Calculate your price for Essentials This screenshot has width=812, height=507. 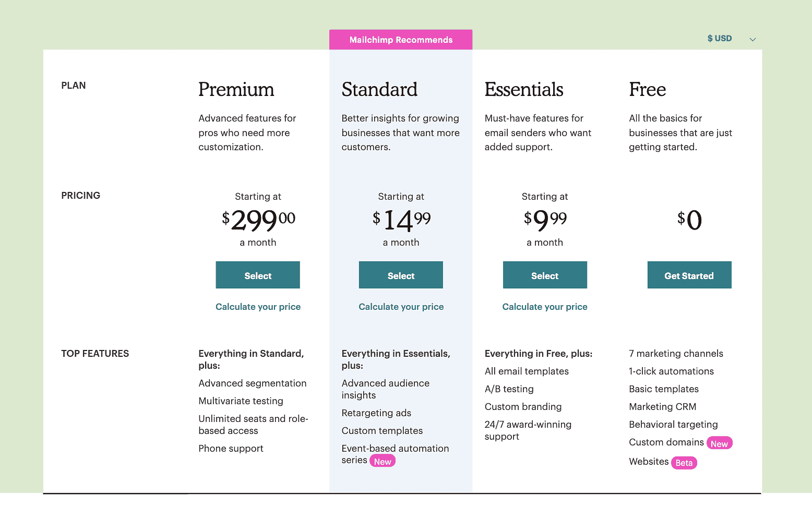click(x=545, y=307)
